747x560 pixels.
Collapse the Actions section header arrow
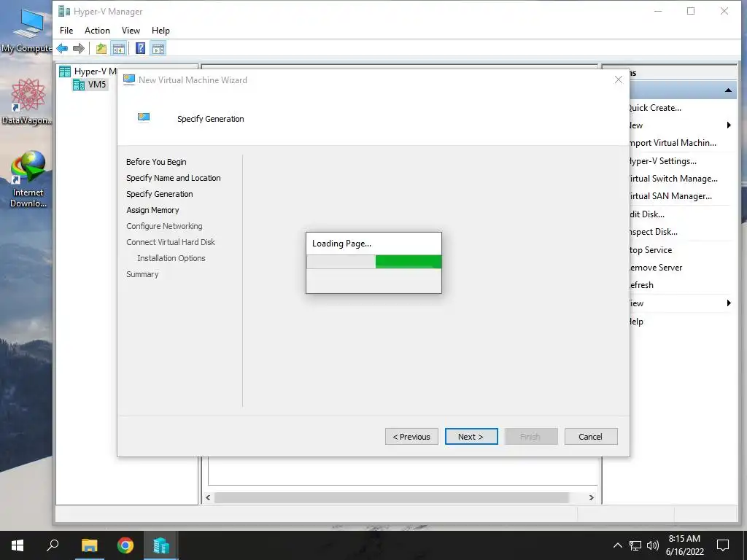[x=729, y=90]
